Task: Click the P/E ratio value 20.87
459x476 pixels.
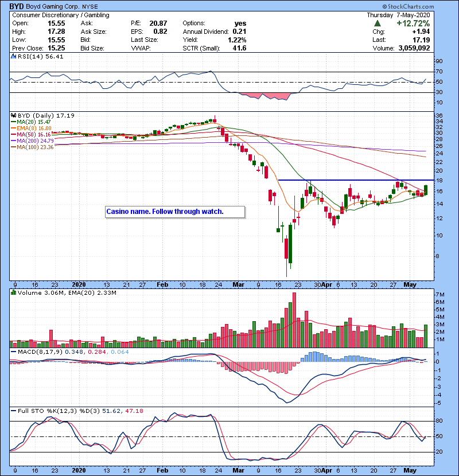Action: click(158, 24)
